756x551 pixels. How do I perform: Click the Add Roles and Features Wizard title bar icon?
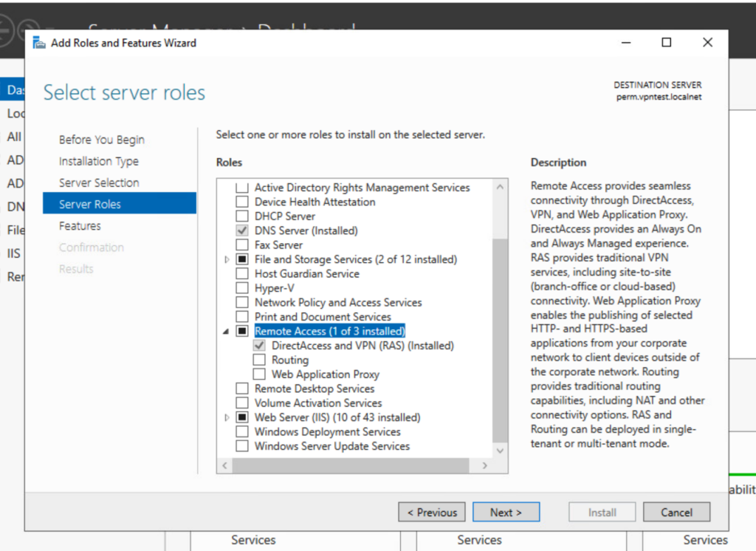click(x=37, y=42)
